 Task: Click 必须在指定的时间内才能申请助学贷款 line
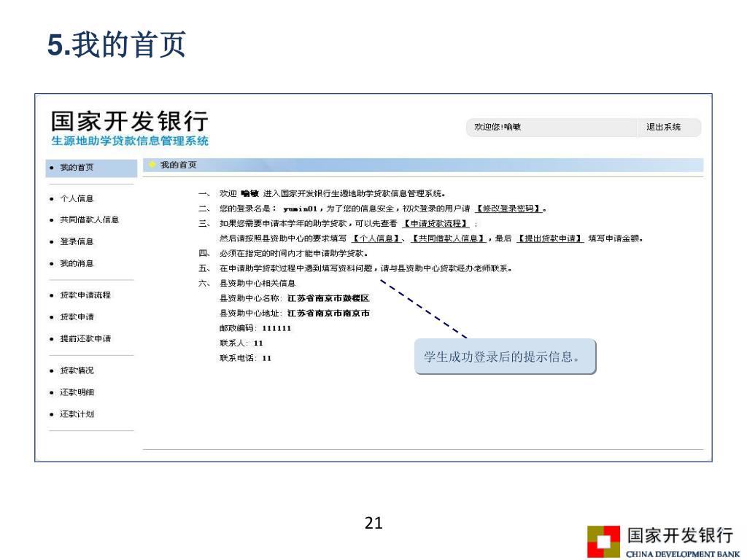point(293,253)
